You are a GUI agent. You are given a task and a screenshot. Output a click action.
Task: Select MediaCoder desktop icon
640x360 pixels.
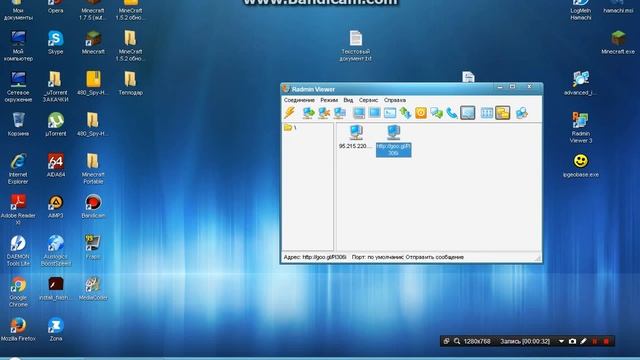pos(93,288)
